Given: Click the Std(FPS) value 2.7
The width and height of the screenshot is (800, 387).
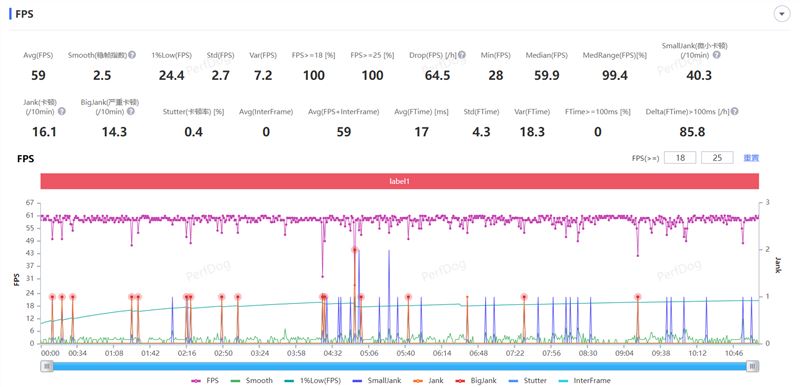Looking at the screenshot, I should coord(220,75).
